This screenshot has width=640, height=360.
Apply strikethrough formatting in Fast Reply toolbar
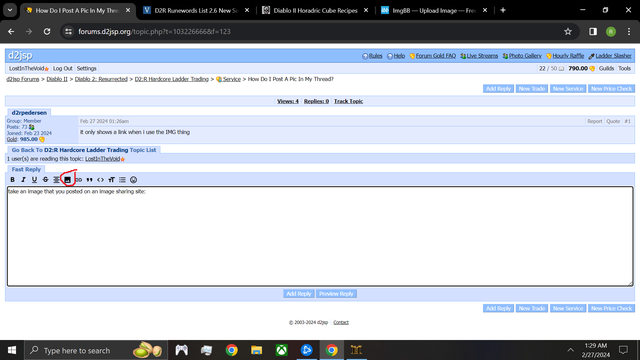tap(45, 180)
